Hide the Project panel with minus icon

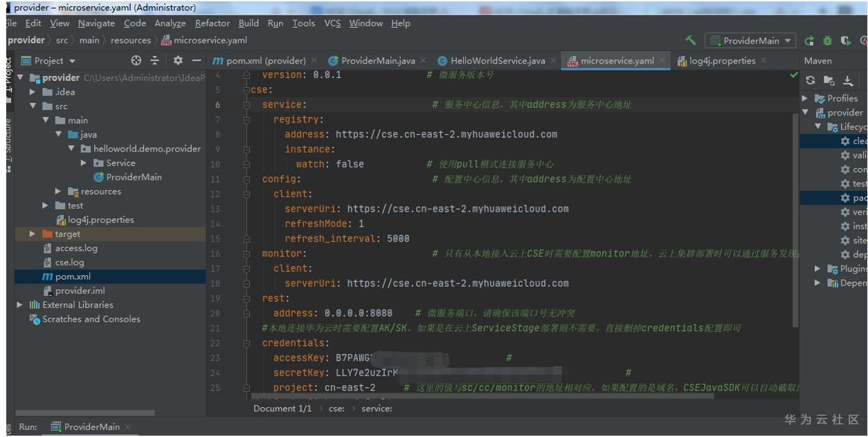pyautogui.click(x=196, y=61)
